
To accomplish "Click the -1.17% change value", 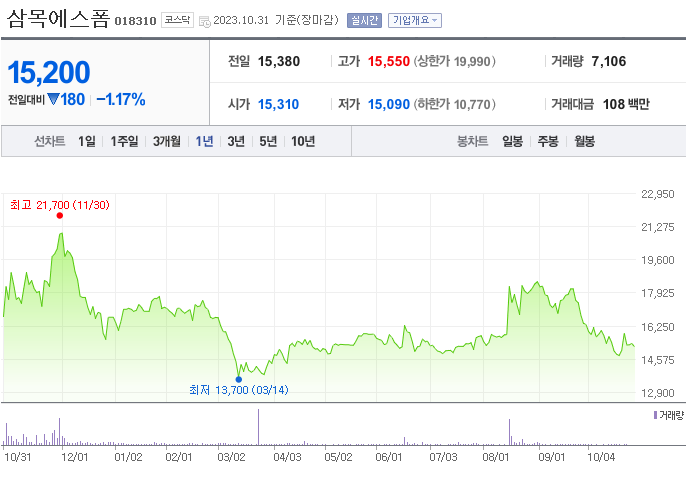I will (x=121, y=99).
